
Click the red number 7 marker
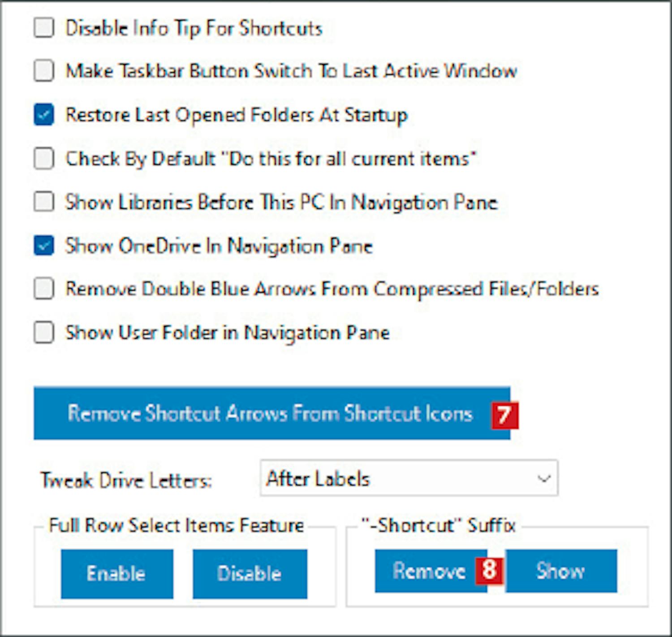(x=504, y=415)
